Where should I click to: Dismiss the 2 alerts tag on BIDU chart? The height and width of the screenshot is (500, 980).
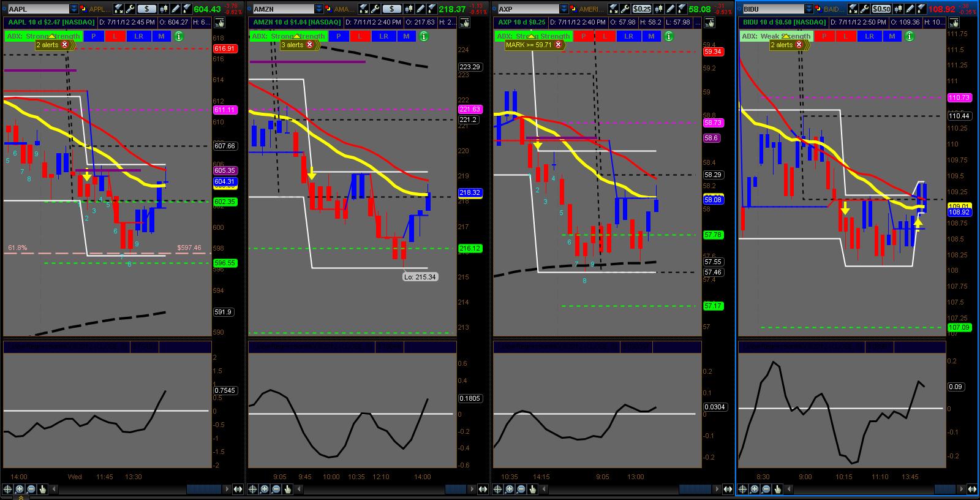(799, 45)
